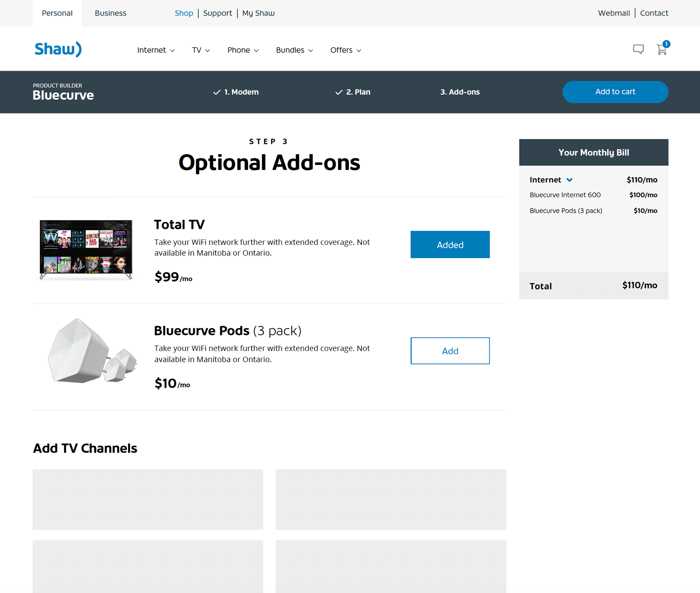The image size is (700, 593).
Task: Open the TV navigation dropdown
Action: pos(201,50)
